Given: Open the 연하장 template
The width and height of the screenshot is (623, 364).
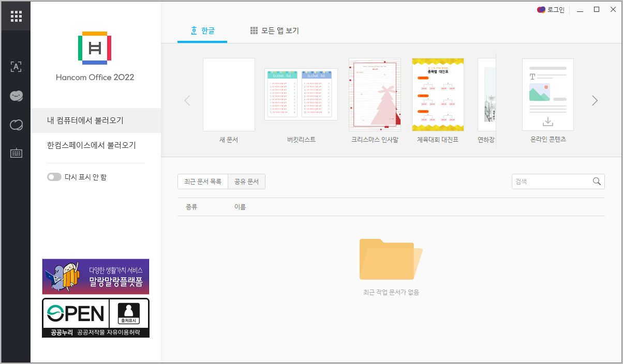Looking at the screenshot, I should 486,95.
